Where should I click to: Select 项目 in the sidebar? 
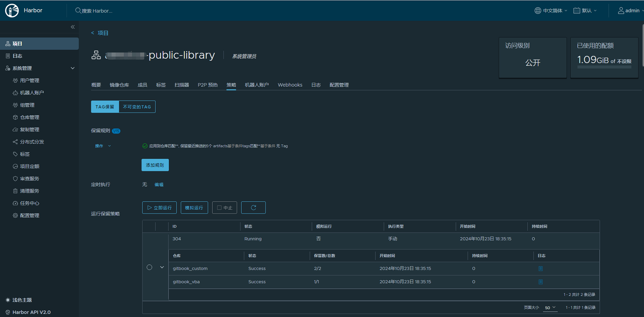click(x=39, y=44)
